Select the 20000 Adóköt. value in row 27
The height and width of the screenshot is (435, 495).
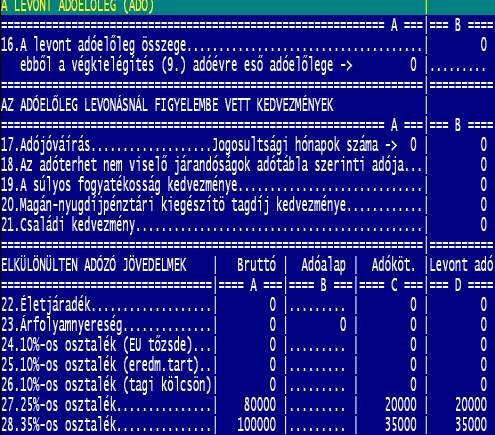point(401,405)
